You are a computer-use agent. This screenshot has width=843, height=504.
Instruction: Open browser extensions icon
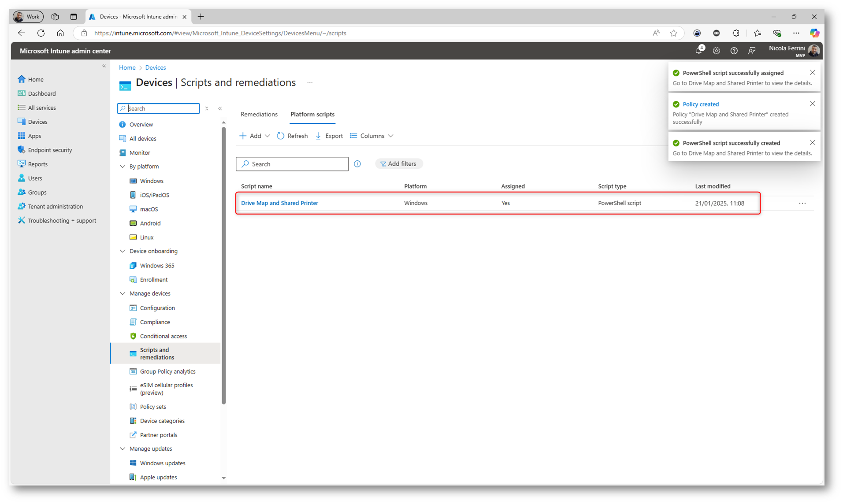tap(736, 33)
